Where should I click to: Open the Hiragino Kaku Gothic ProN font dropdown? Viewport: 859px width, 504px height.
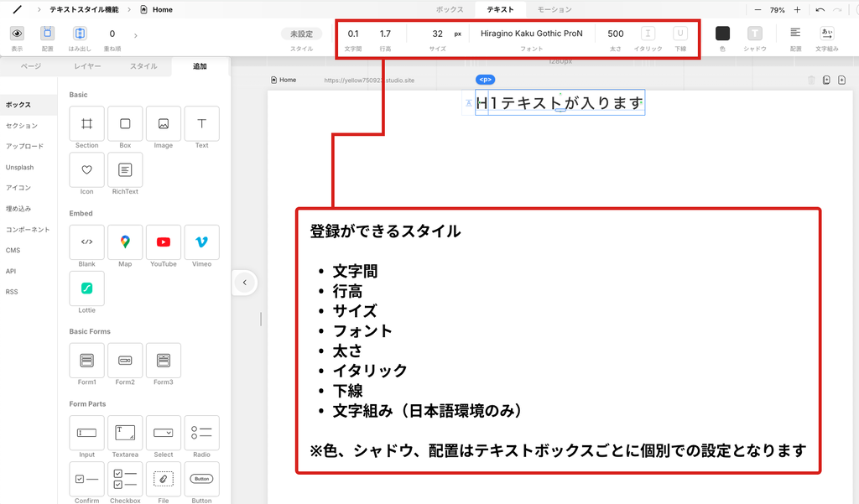[x=531, y=34]
